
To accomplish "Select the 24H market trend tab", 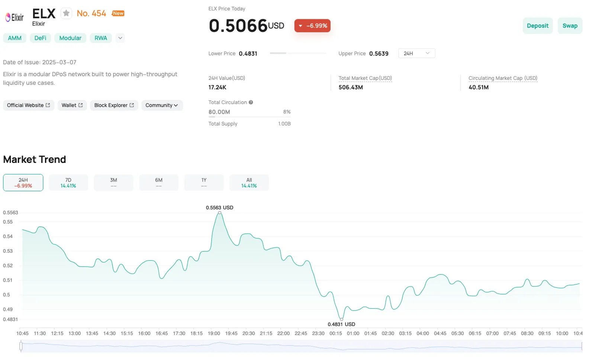I will pyautogui.click(x=23, y=183).
